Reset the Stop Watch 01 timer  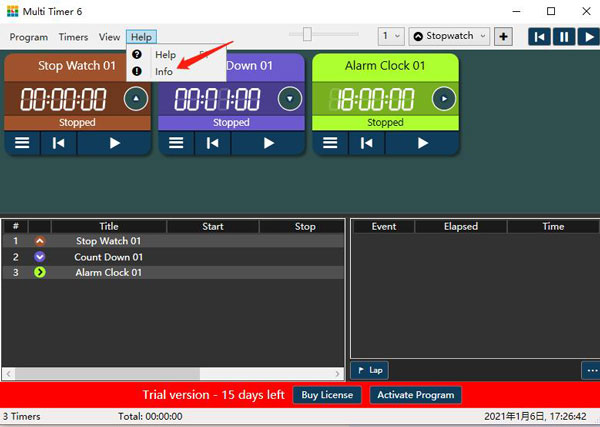coord(59,143)
